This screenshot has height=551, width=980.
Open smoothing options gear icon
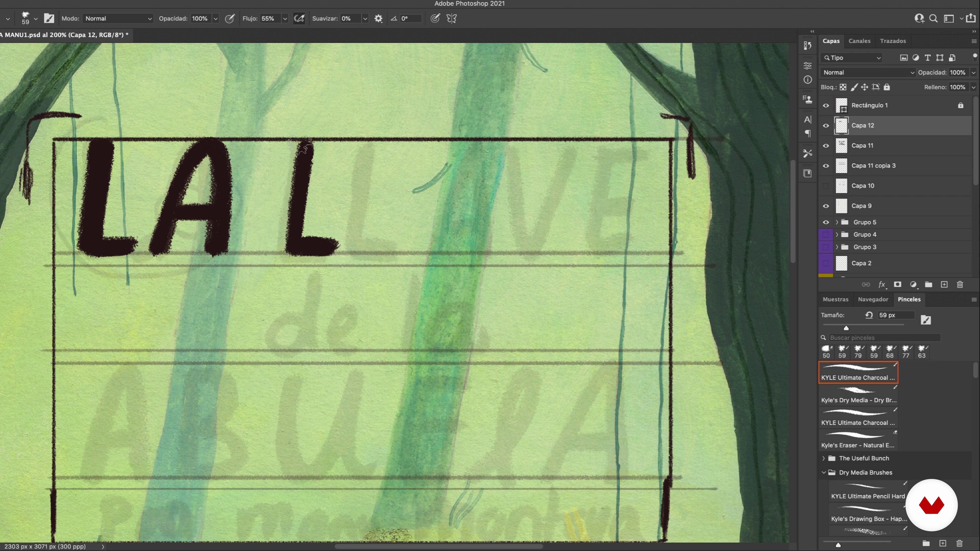click(x=378, y=18)
